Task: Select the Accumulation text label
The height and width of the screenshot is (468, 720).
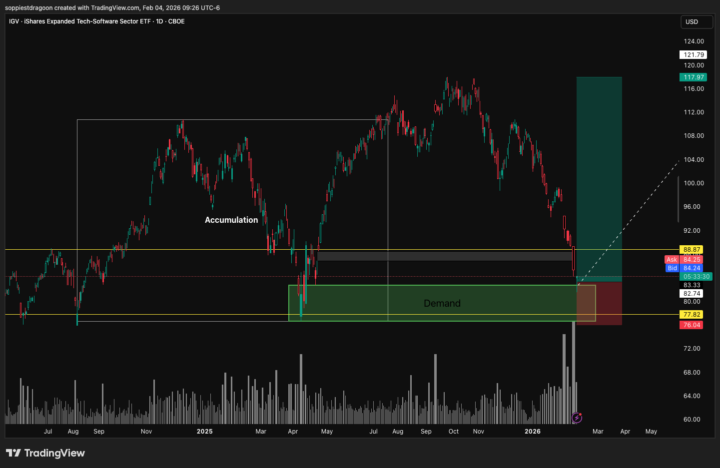Action: point(231,220)
